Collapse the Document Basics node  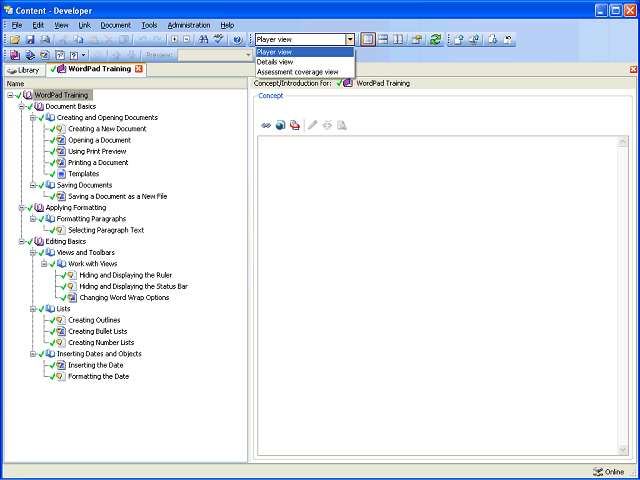pos(22,107)
